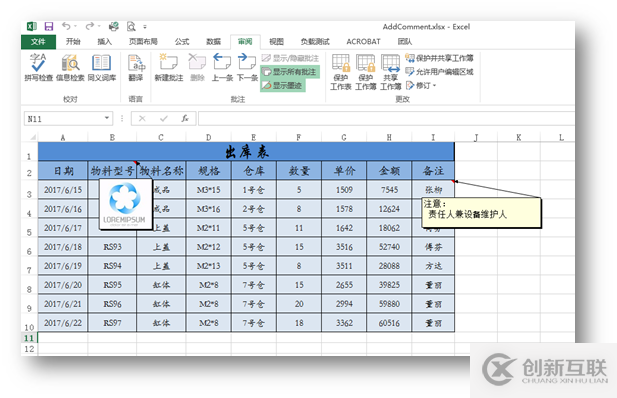The width and height of the screenshot is (617, 398).
Task: Open the 团队 tab
Action: pyautogui.click(x=405, y=42)
